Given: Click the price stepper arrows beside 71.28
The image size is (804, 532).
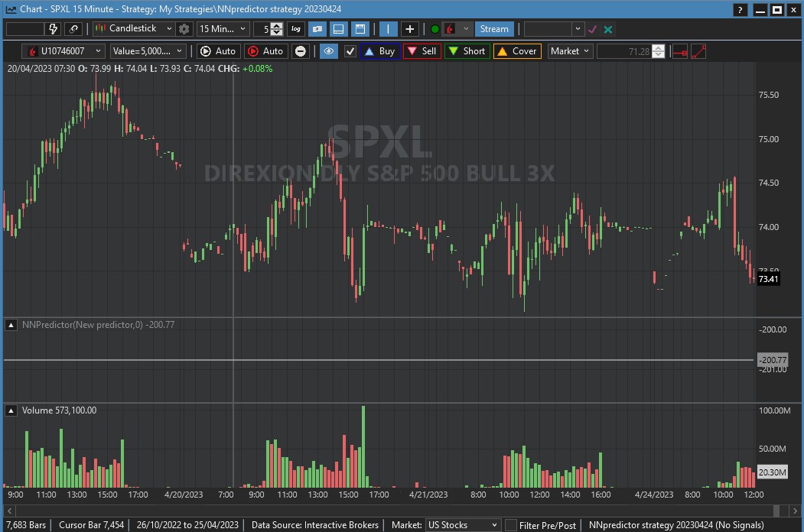Looking at the screenshot, I should click(x=659, y=51).
